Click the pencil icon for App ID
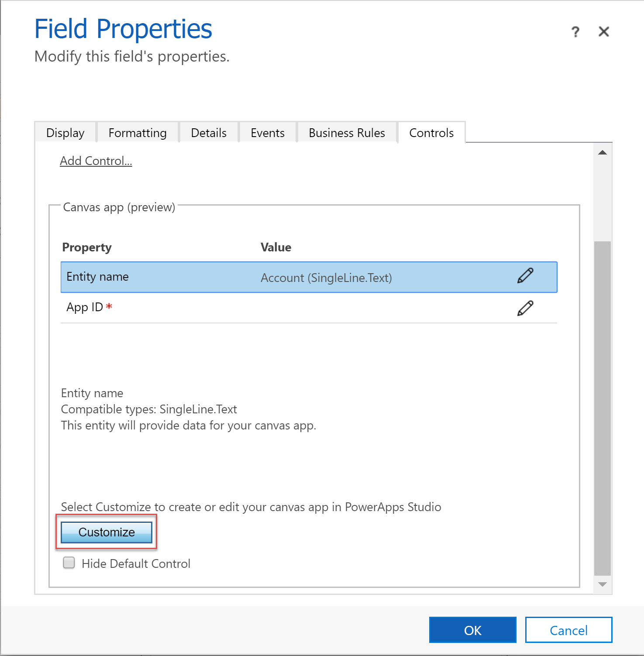 [525, 308]
